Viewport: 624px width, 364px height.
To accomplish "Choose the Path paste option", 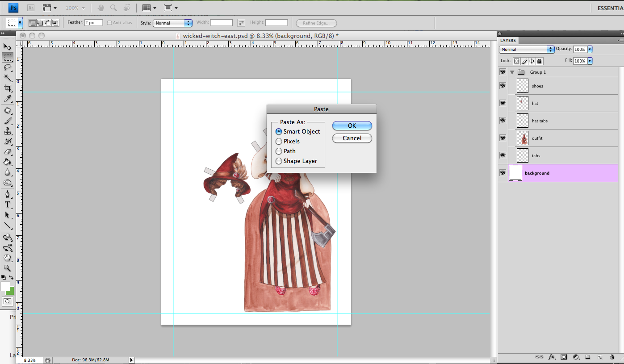I will point(285,151).
